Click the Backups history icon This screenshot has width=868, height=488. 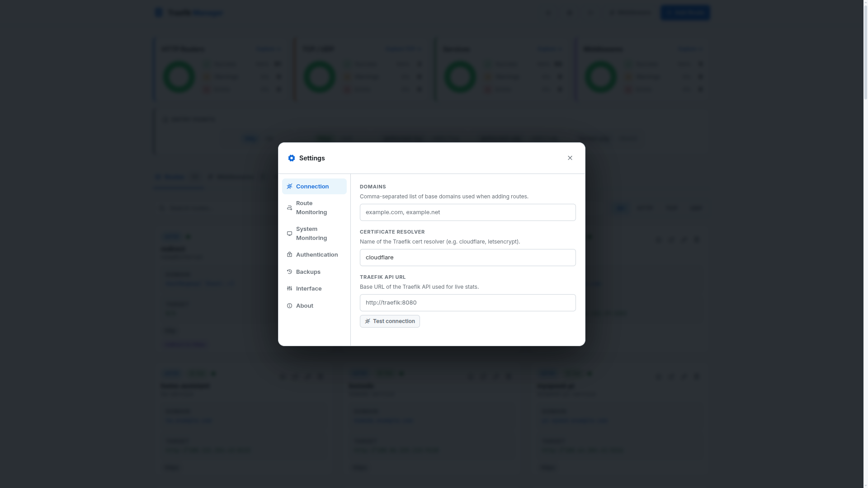(x=290, y=272)
